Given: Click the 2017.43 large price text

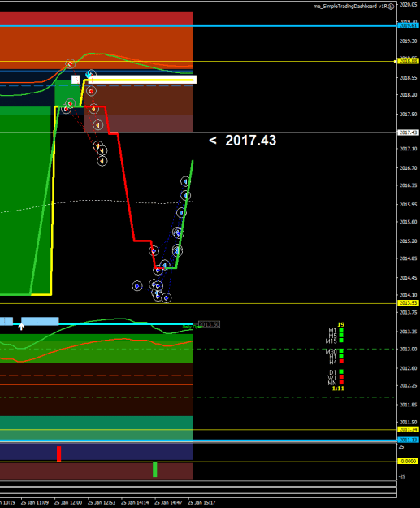Looking at the screenshot, I should tap(251, 141).
